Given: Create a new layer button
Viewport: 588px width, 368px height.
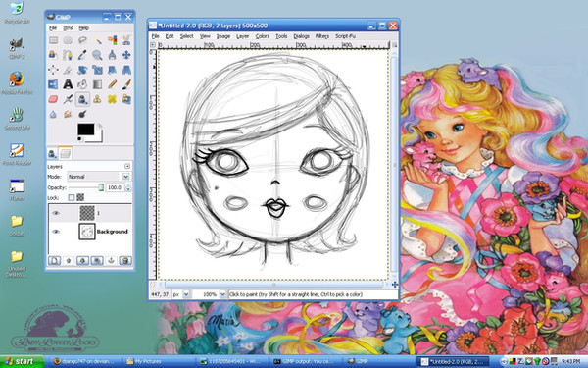Looking at the screenshot, I should click(x=54, y=261).
